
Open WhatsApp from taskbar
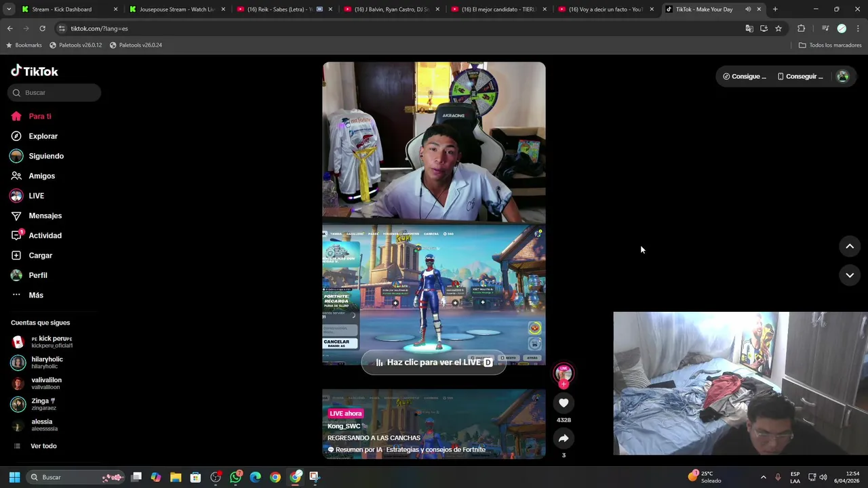[x=235, y=477]
